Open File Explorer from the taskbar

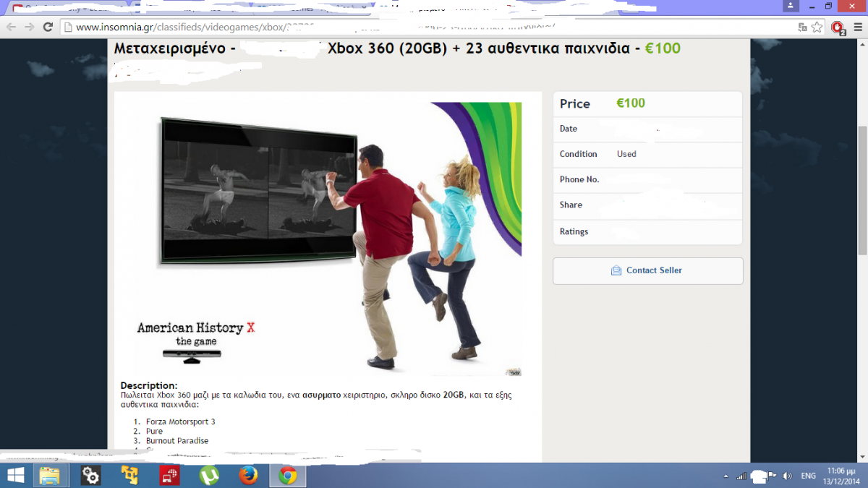coord(49,476)
